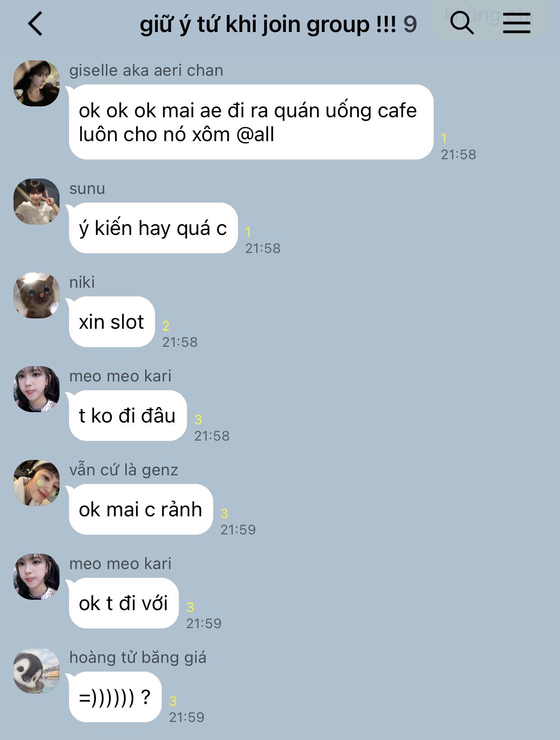Tap the "ok t đi với" bubble
The width and height of the screenshot is (560, 740).
pyautogui.click(x=124, y=603)
